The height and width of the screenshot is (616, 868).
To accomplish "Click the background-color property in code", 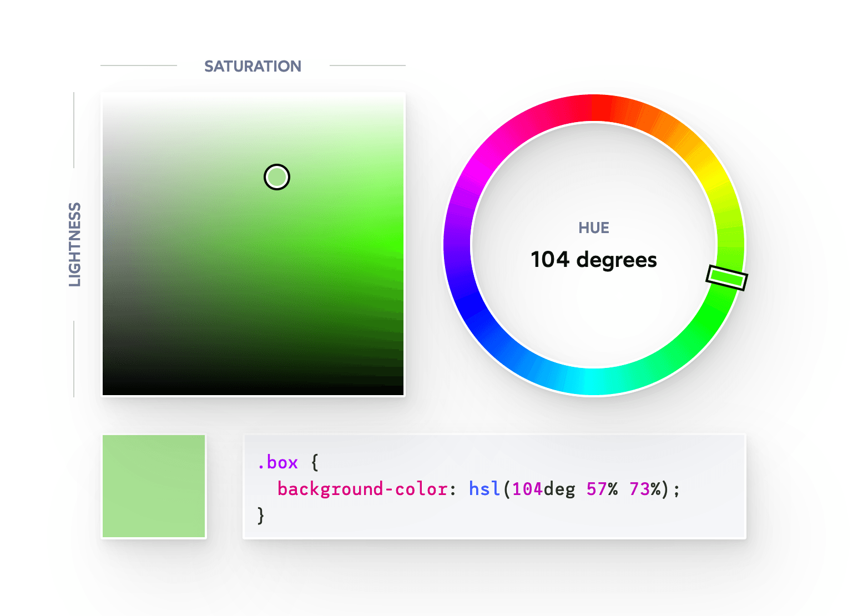I will 362,489.
